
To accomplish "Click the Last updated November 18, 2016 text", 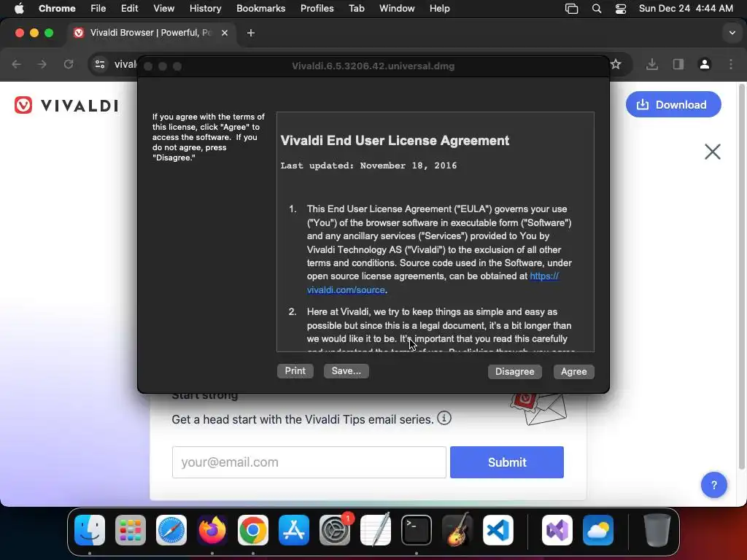I will coord(368,166).
